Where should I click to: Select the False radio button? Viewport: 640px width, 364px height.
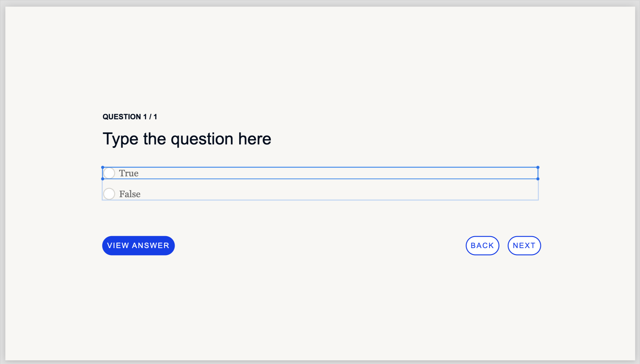pyautogui.click(x=109, y=194)
